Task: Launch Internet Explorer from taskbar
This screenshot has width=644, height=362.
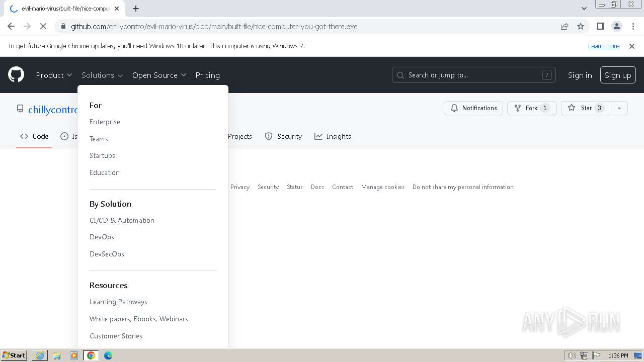Action: [40, 355]
